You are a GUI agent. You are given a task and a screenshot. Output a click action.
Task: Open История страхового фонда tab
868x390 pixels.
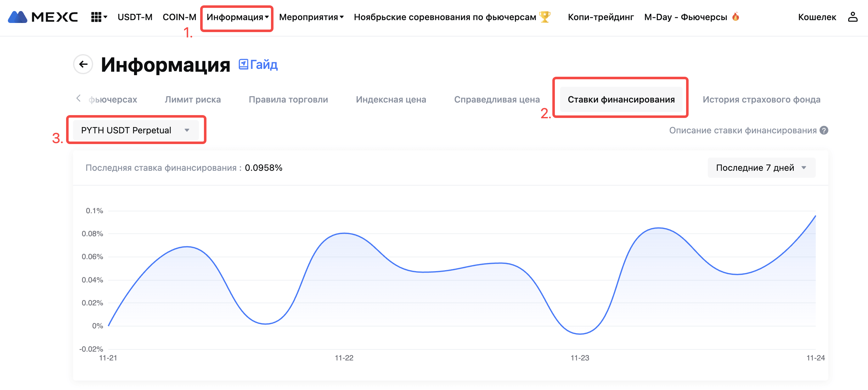tap(761, 99)
